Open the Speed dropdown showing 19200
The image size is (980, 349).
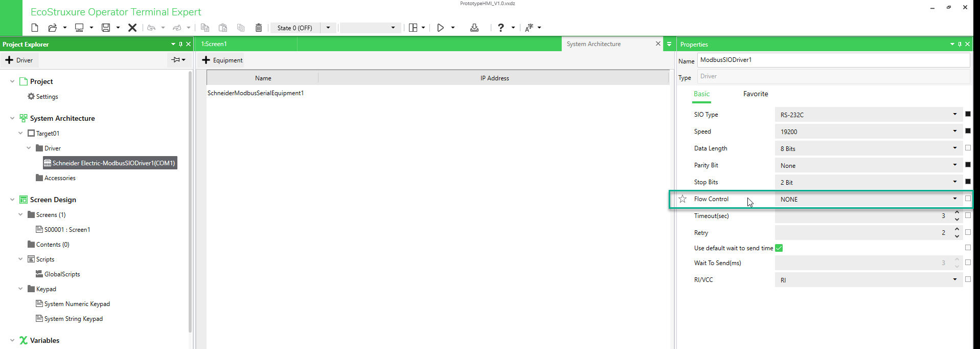tap(869, 132)
